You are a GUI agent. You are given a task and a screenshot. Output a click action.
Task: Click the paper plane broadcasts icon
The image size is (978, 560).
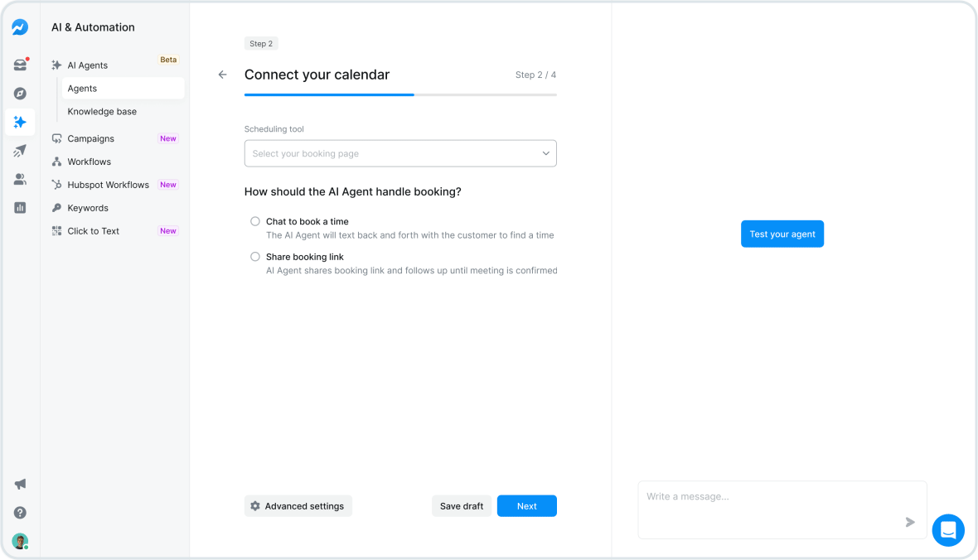(x=20, y=151)
